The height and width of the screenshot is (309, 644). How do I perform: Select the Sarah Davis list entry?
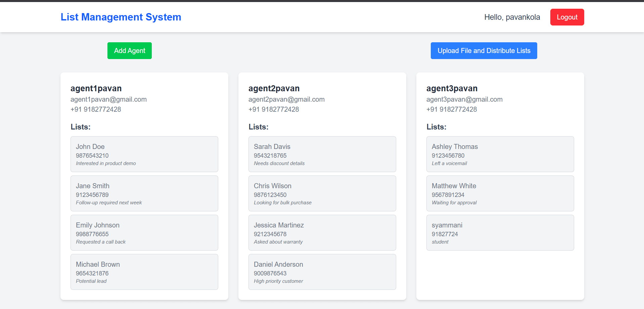point(322,154)
